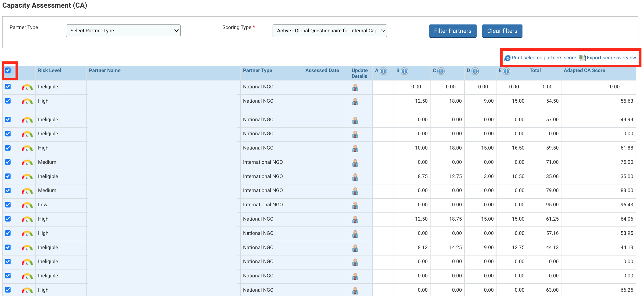Click the 18.75 score in column C

coord(455,219)
